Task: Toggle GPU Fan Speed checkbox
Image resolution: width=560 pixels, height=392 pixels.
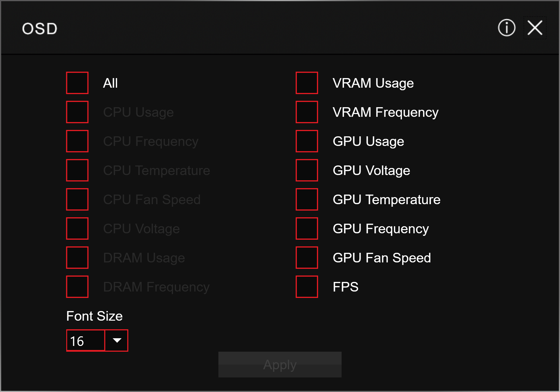Action: [307, 258]
